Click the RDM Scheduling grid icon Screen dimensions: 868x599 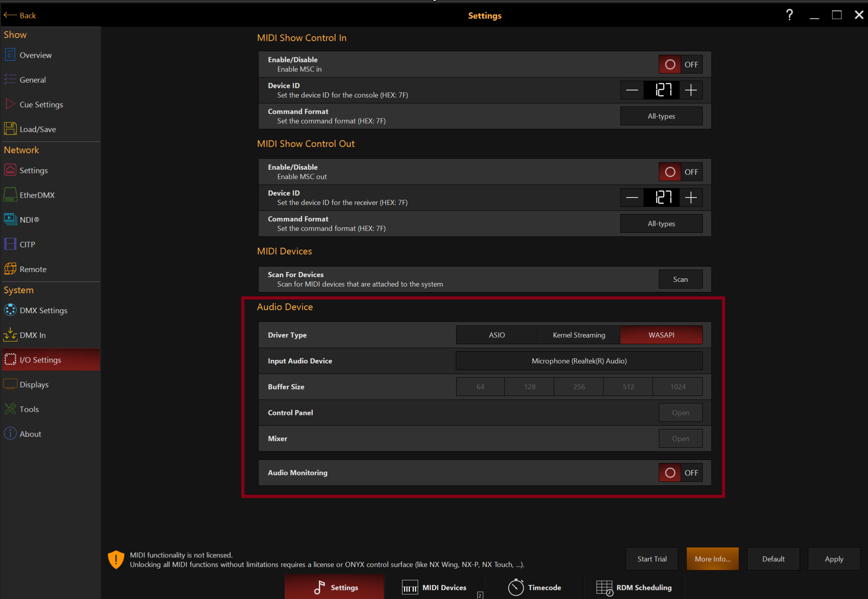coord(605,588)
